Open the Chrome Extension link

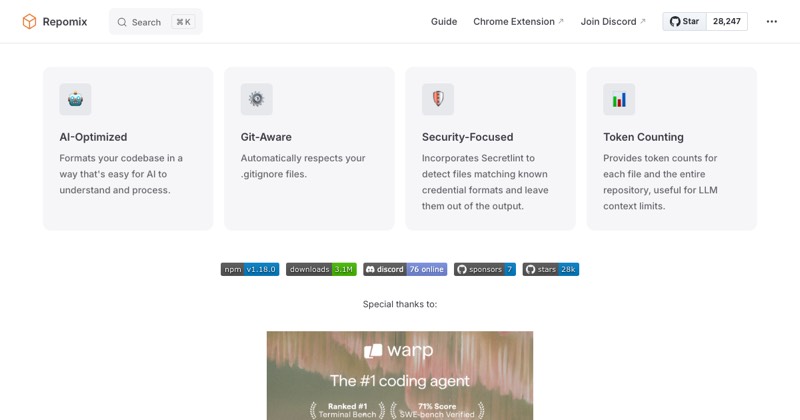(518, 21)
